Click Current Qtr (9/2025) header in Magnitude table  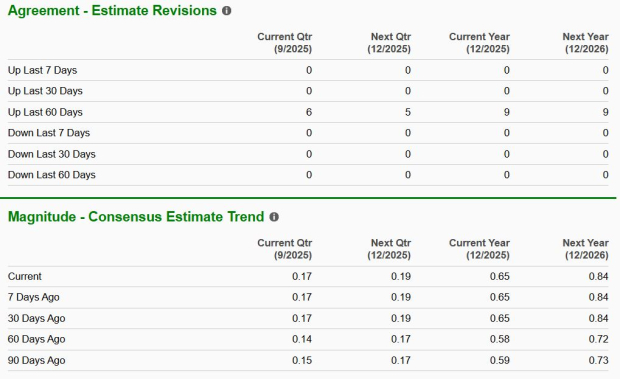(x=285, y=249)
